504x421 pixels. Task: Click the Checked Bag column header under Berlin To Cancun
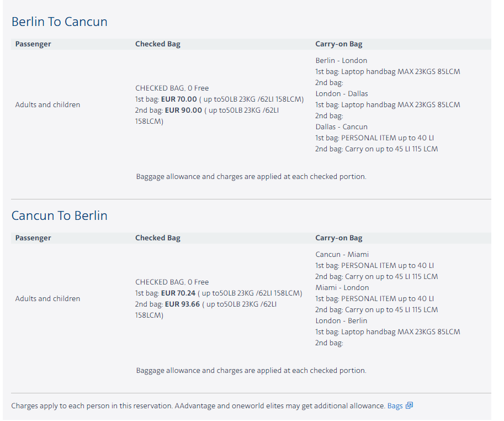tap(158, 44)
